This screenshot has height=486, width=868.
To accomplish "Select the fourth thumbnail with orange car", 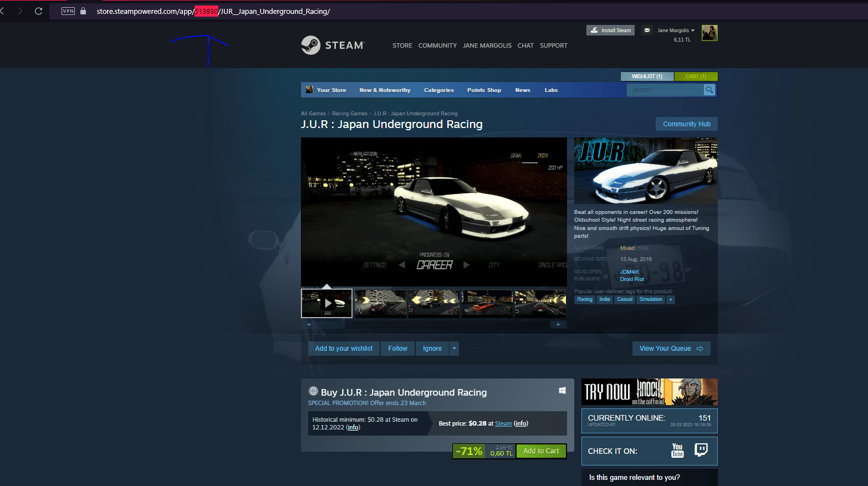I will 487,303.
